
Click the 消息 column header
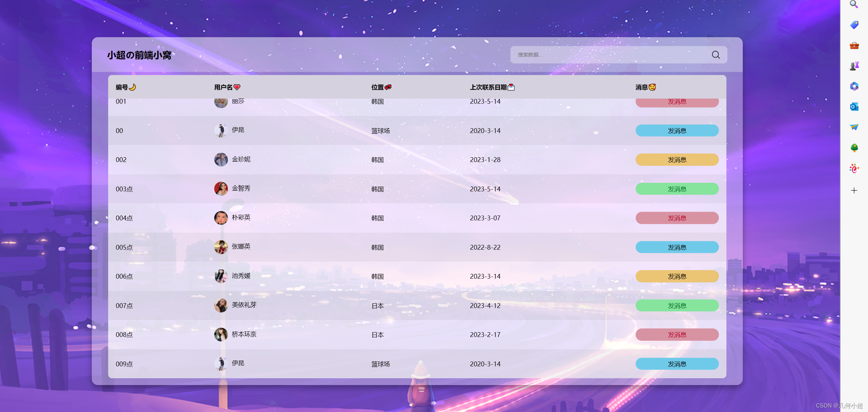646,87
